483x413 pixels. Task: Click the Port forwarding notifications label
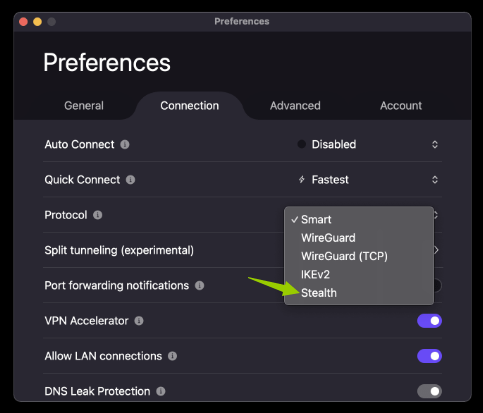tap(117, 286)
